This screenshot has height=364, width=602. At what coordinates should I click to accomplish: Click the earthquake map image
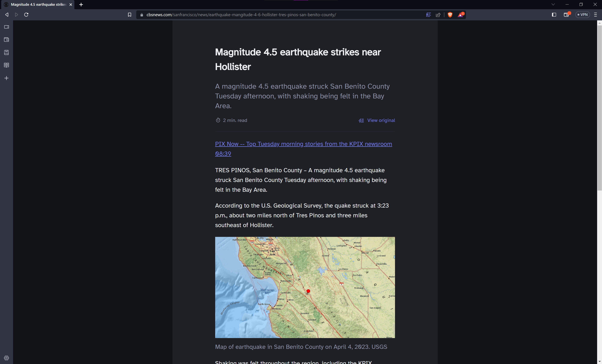click(305, 288)
